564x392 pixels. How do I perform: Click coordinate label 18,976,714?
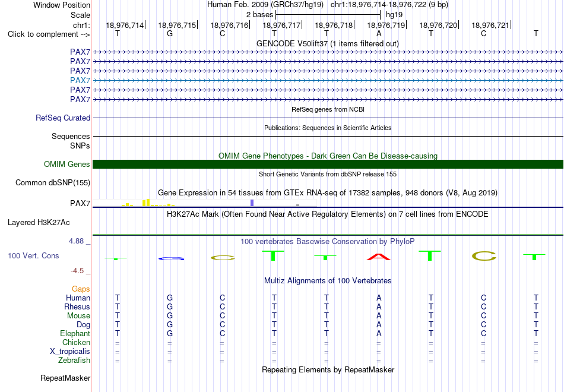[x=125, y=25]
